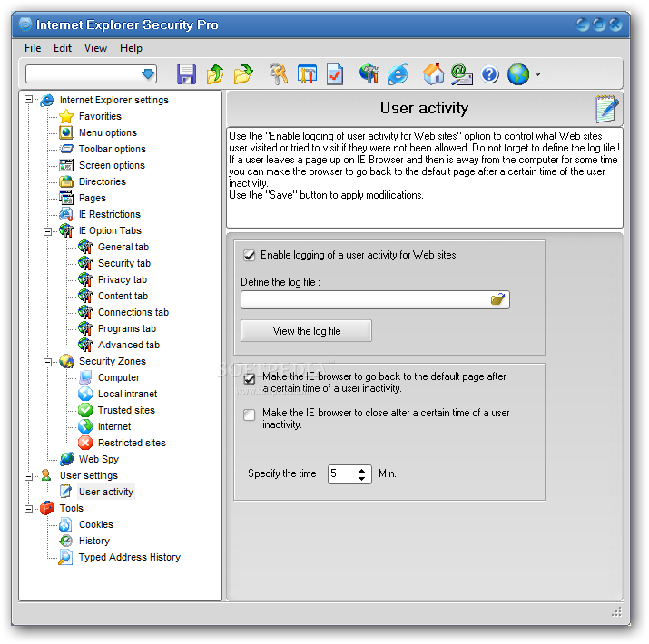
Task: Select the Pages tree icon
Action: [x=66, y=198]
